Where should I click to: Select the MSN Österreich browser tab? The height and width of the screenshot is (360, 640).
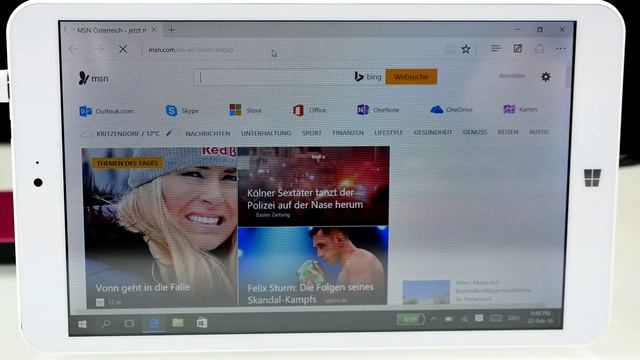click(111, 30)
